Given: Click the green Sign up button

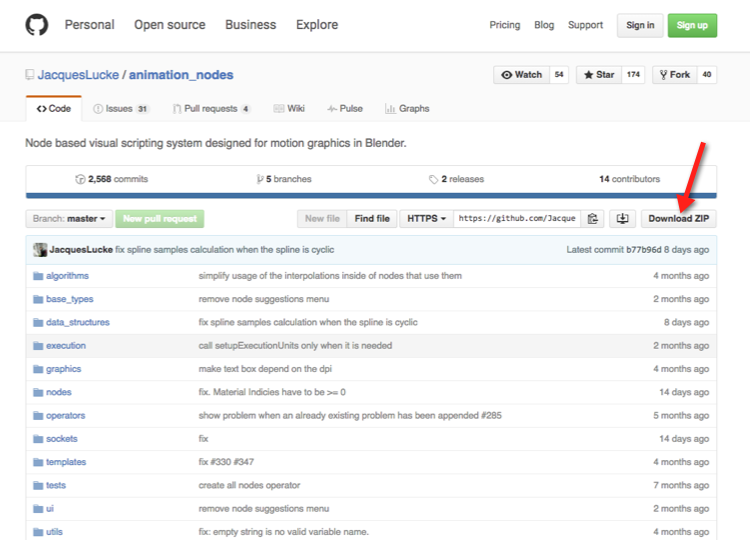Looking at the screenshot, I should (692, 25).
